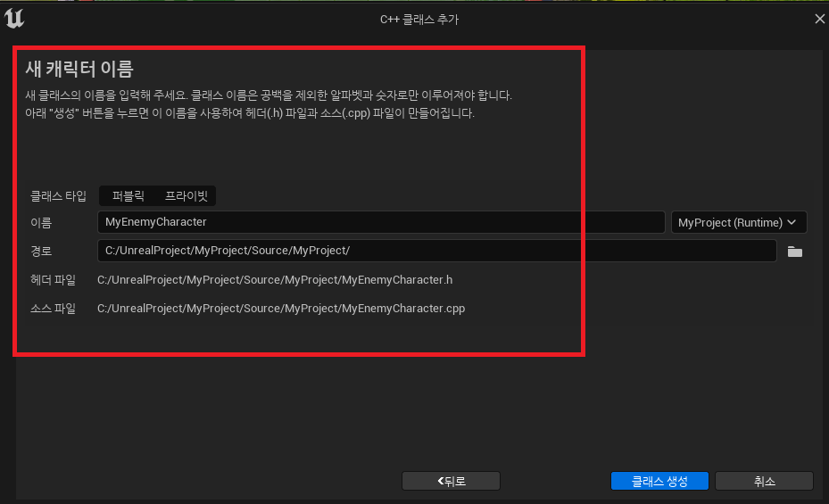Close the C++ 클래스 추가 dialog
This screenshot has height=504, width=829.
(x=819, y=19)
